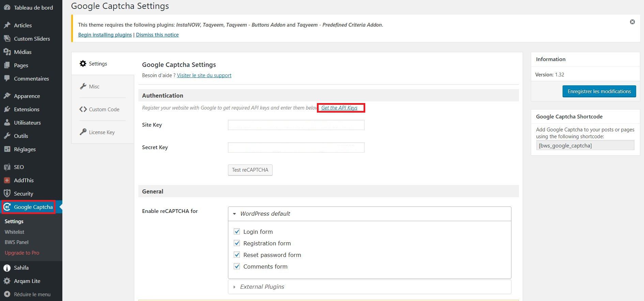Click the Secret Key input field
The height and width of the screenshot is (301, 644).
click(296, 147)
